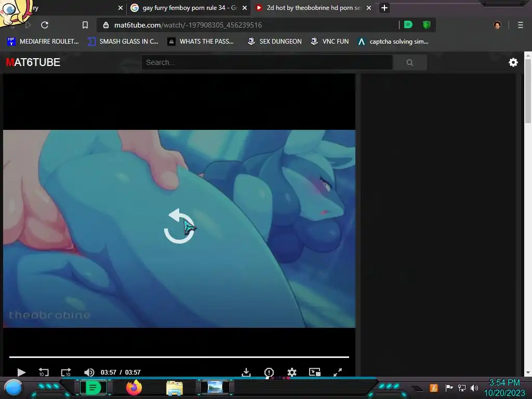The height and width of the screenshot is (399, 532).
Task: Toggle picture-in-picture mode on the player
Action: (314, 372)
